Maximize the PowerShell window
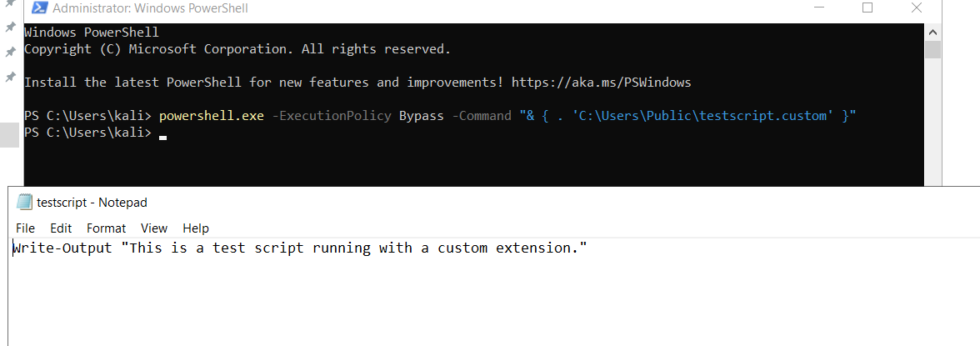 click(867, 8)
